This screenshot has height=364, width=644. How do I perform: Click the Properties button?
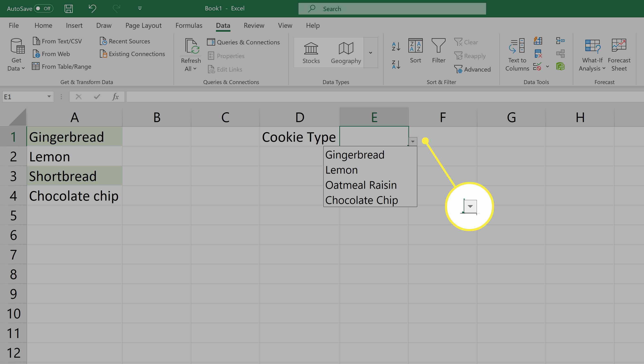pyautogui.click(x=226, y=56)
